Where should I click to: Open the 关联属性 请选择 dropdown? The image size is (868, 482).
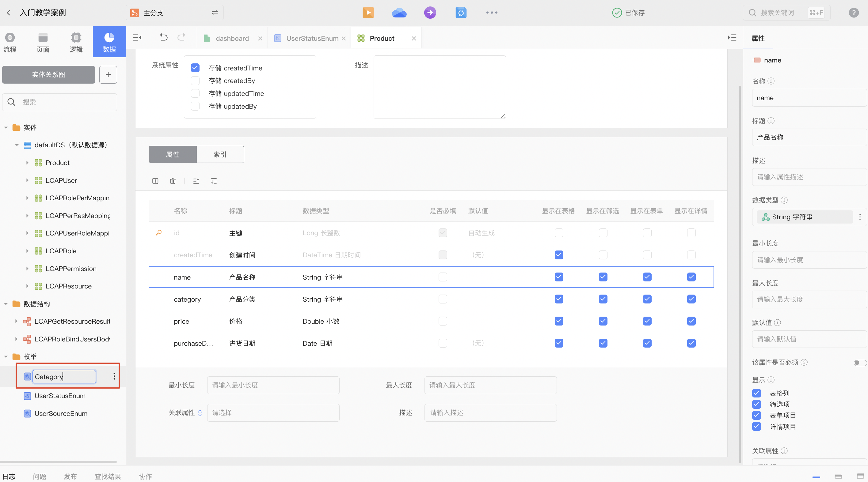[x=273, y=413]
